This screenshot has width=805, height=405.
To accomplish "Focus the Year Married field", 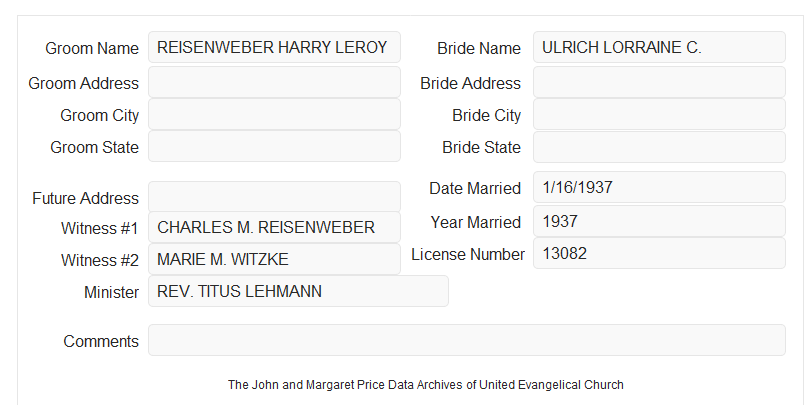I will click(659, 221).
